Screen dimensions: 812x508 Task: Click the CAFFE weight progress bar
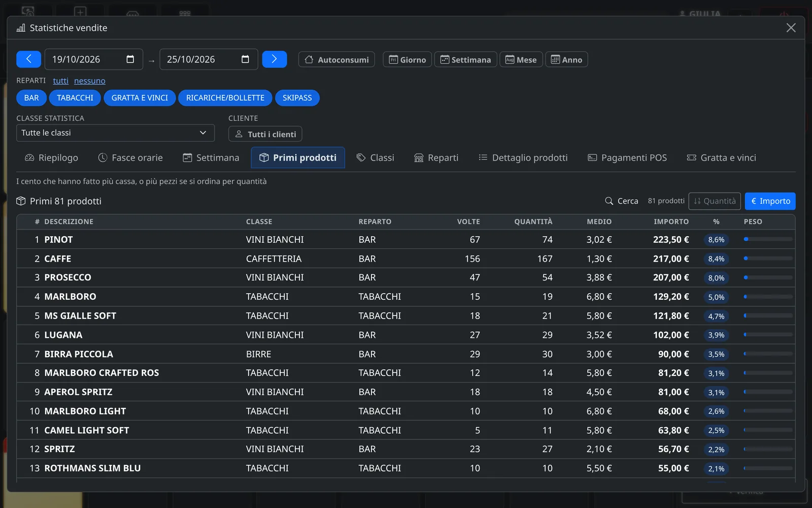coord(768,259)
